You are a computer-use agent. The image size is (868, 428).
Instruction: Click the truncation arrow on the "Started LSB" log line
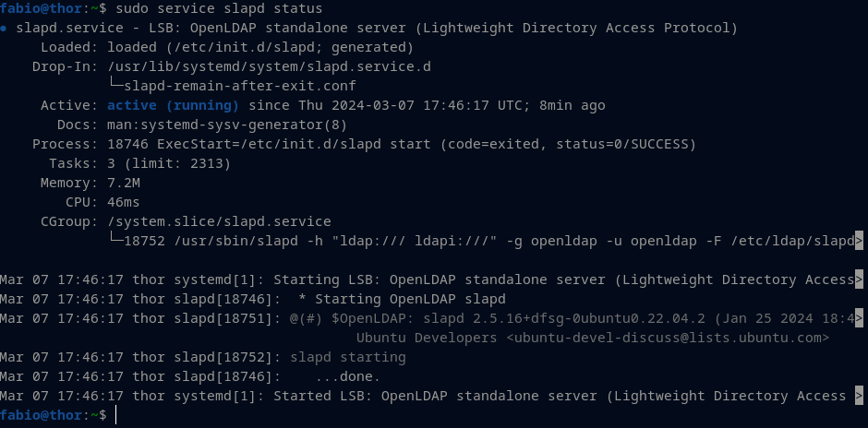860,396
